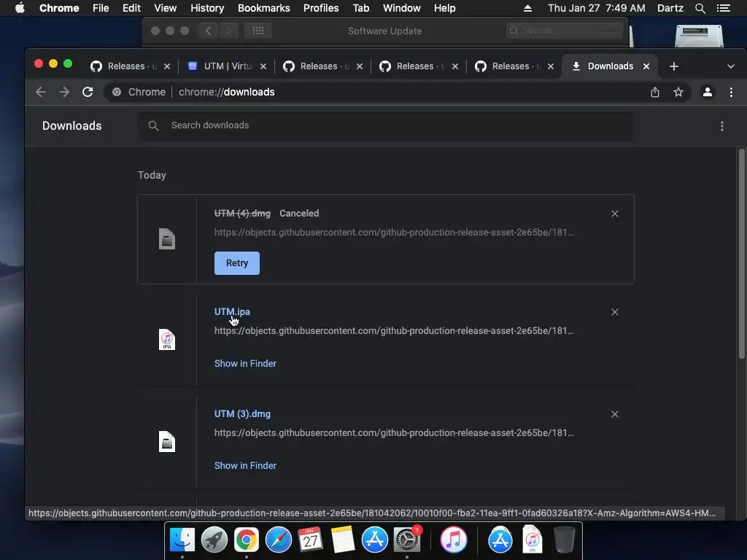Open Chrome's three-dot menu
Screen dimensions: 747x560
point(731,92)
